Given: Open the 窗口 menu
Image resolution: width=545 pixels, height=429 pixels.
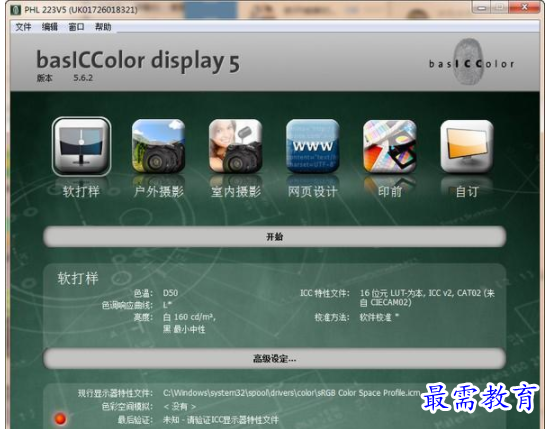Looking at the screenshot, I should pyautogui.click(x=76, y=27).
